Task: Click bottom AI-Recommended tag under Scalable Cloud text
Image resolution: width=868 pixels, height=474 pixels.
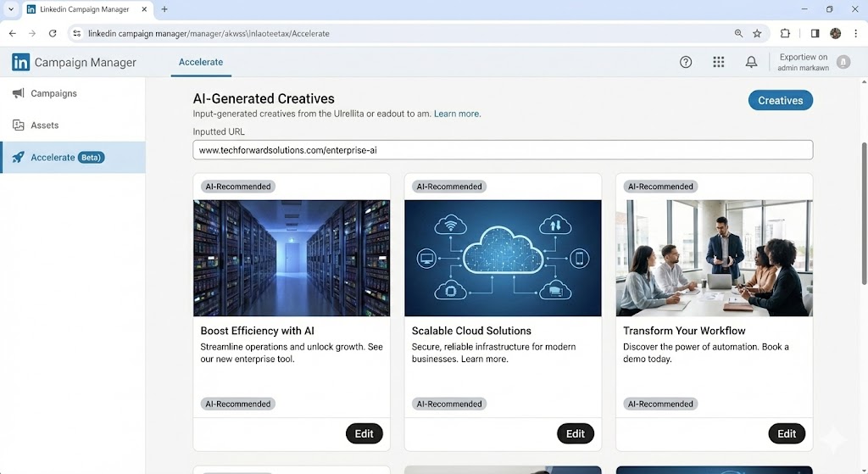Action: (x=449, y=404)
